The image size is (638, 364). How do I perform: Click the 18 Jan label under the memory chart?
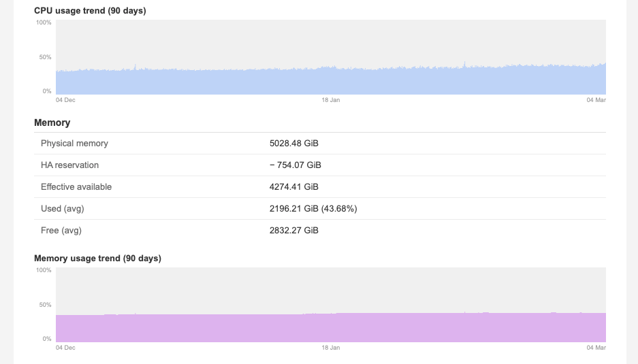(330, 348)
